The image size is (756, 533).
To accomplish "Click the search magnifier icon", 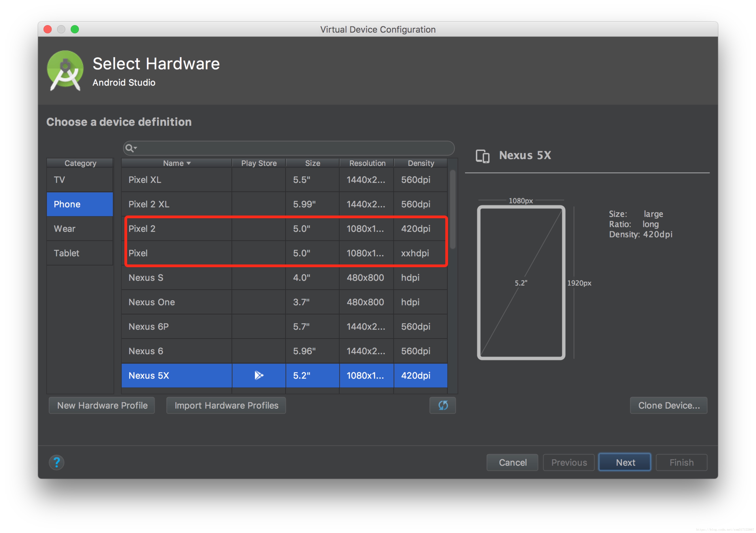I will pyautogui.click(x=129, y=148).
